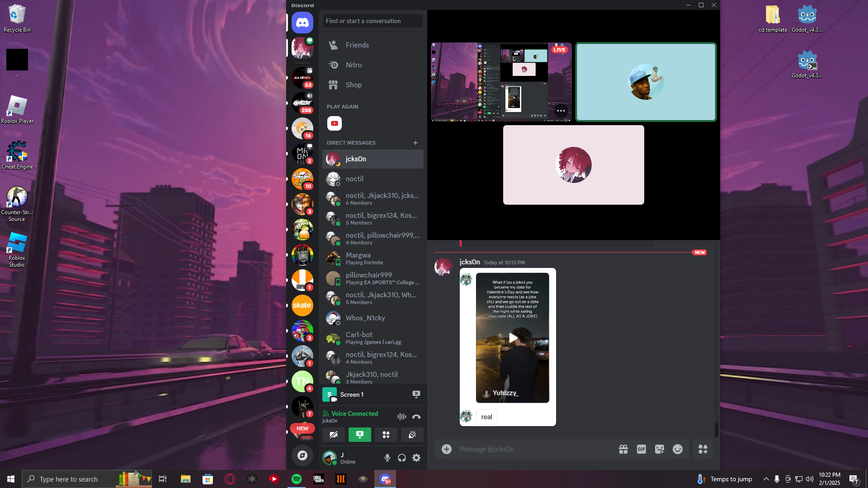Disconnect from voice call
Viewport: 868px width, 488px height.
pyautogui.click(x=416, y=417)
